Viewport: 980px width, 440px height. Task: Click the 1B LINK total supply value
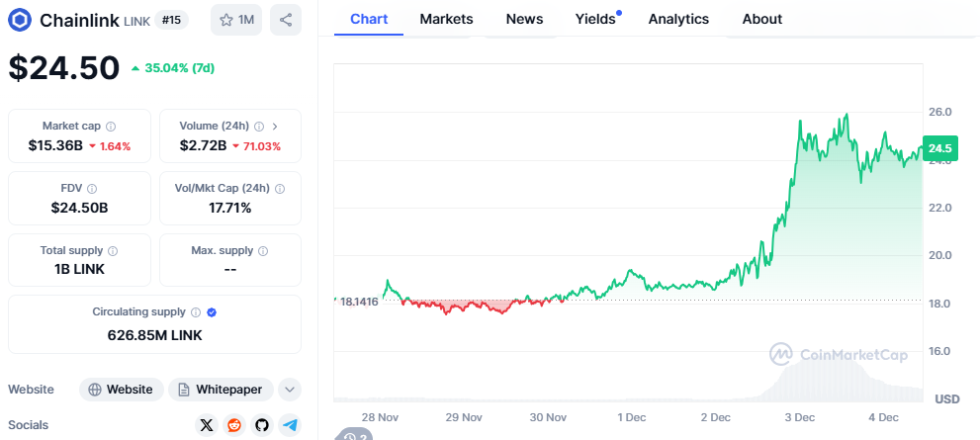click(79, 269)
